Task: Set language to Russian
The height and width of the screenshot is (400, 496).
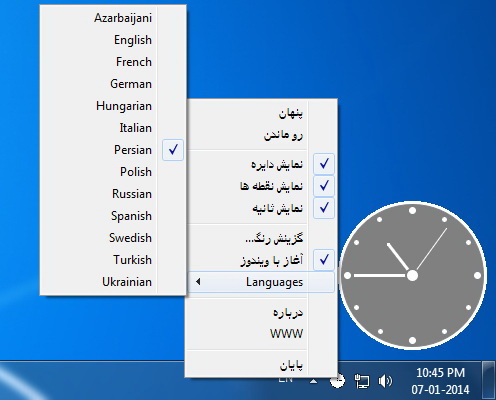Action: pyautogui.click(x=113, y=194)
